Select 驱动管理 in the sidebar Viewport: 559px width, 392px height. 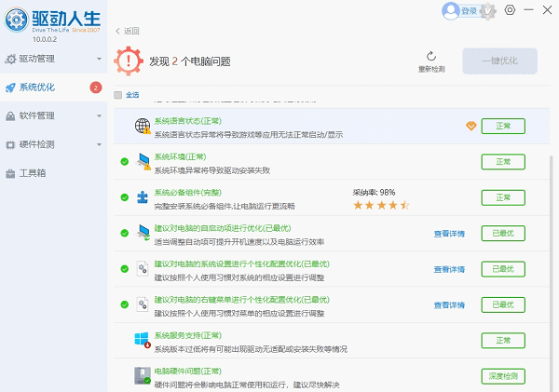click(53, 59)
